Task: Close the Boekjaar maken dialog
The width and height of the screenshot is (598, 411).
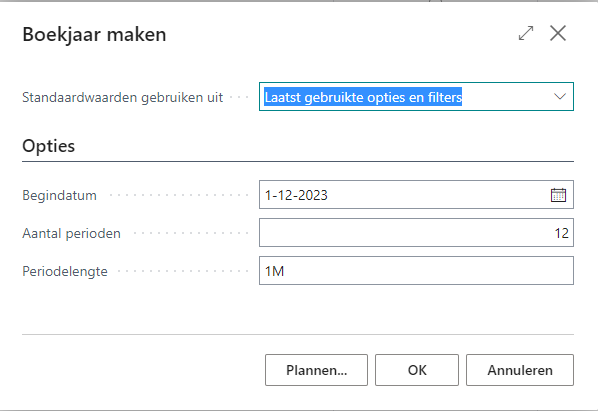Action: pos(558,33)
